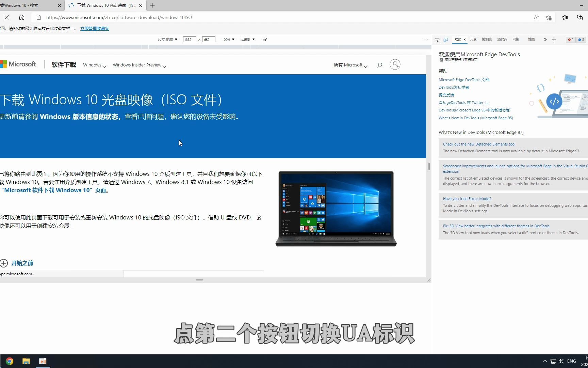Image resolution: width=588 pixels, height=368 pixels.
Task: Open the @EdgeDevTools 在 Twitter 上 link
Action: tap(463, 103)
